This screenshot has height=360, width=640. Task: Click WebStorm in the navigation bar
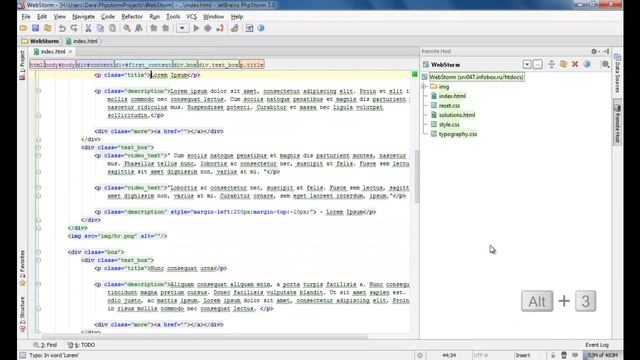tap(40, 41)
